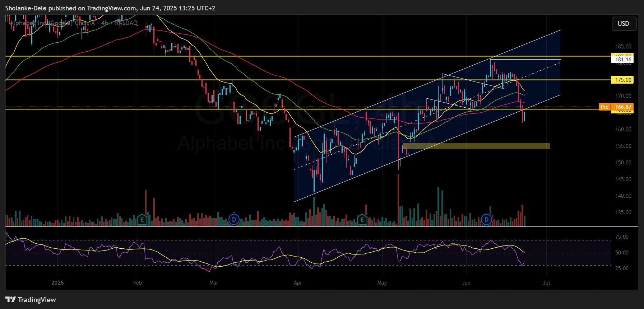This screenshot has height=309, width=644.
Task: Select the yellow 175.00 price label
Action: point(623,80)
